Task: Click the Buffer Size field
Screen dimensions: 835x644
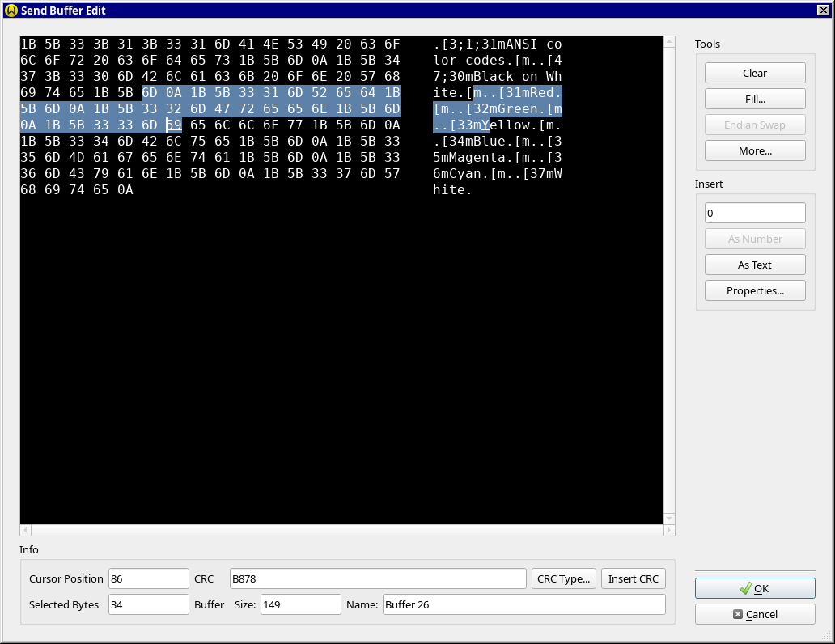Action: tap(300, 604)
